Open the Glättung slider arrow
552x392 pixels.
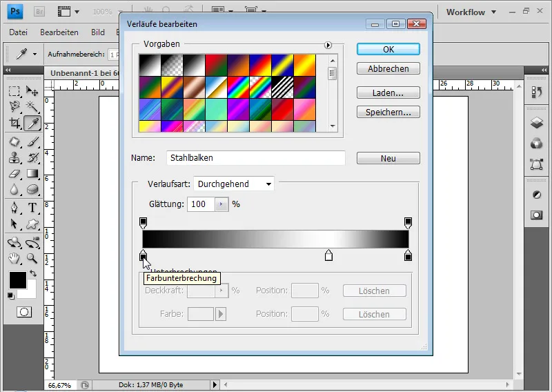(221, 204)
